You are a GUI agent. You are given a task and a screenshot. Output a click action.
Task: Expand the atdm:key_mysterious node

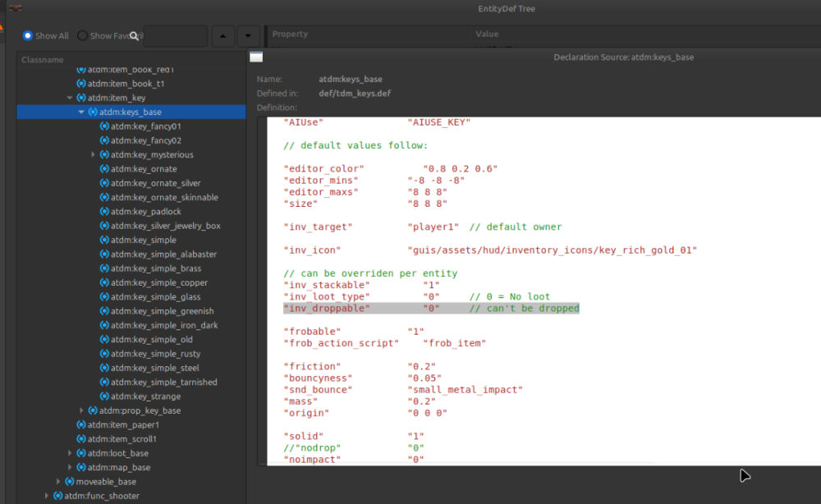click(94, 155)
